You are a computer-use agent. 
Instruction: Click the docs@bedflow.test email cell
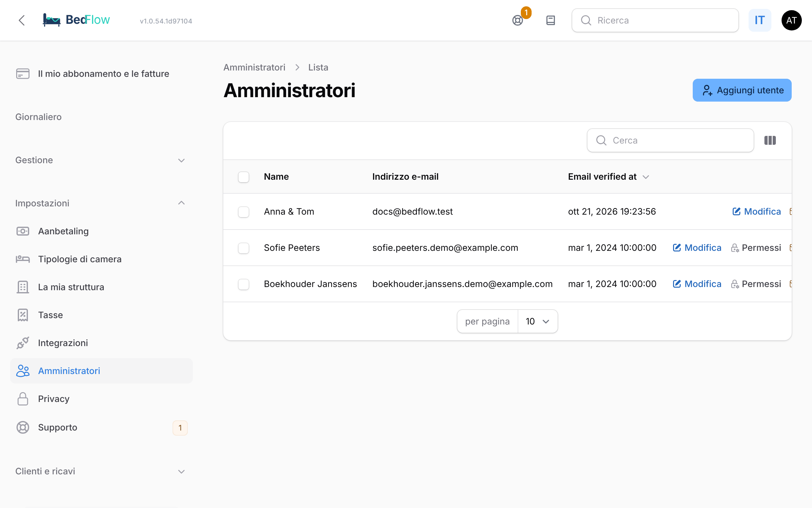[412, 211]
